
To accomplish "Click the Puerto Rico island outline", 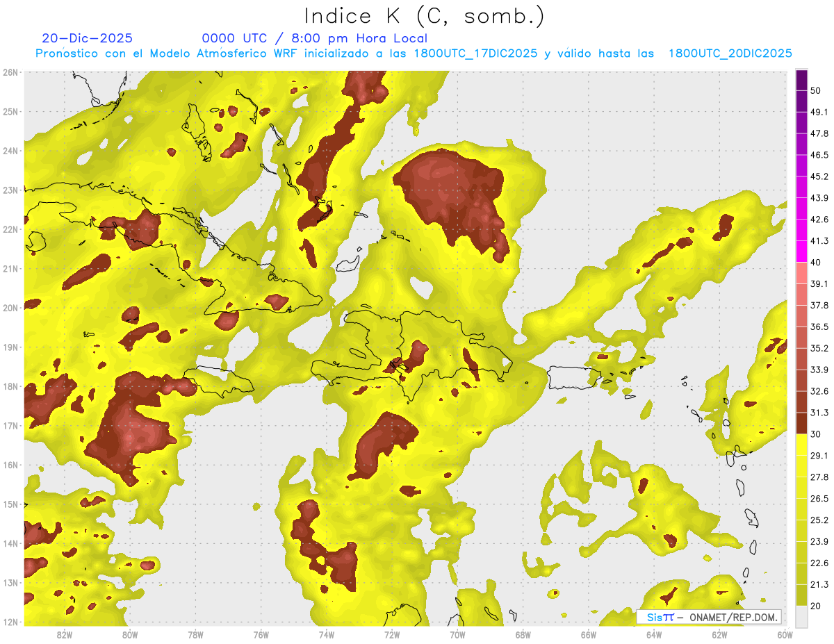I will pos(573,377).
